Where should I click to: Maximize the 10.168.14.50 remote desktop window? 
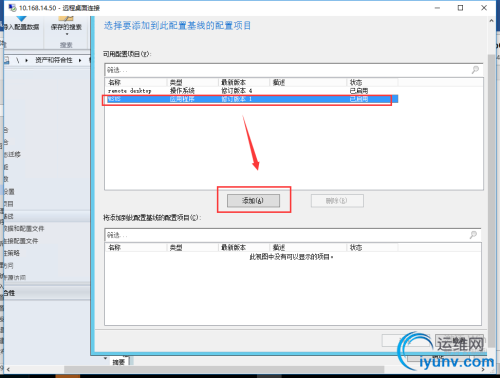460,8
